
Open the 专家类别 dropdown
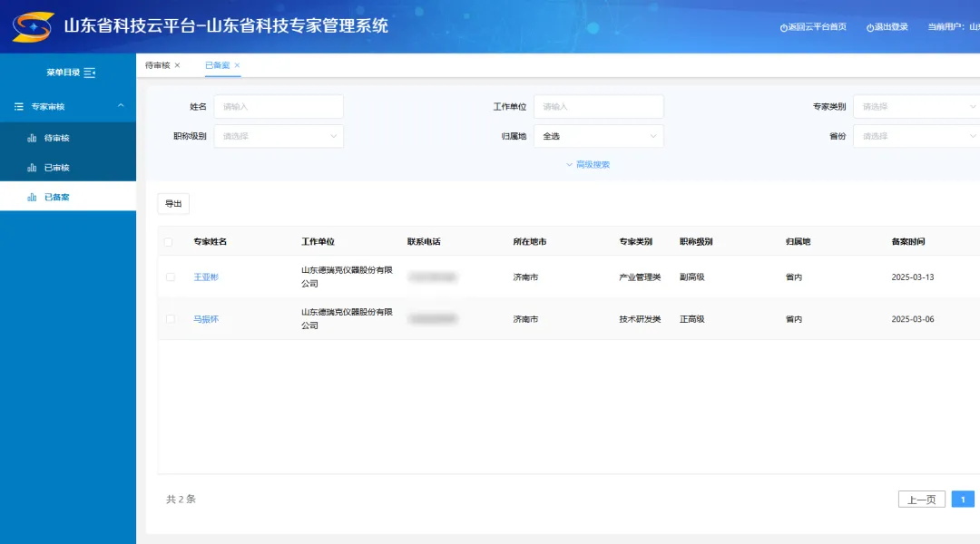916,106
